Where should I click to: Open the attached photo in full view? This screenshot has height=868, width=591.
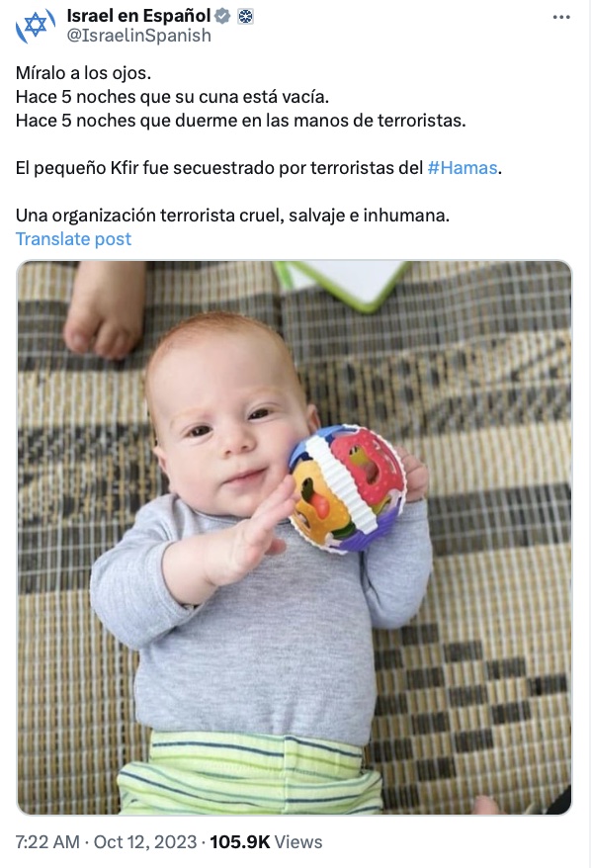(x=295, y=537)
